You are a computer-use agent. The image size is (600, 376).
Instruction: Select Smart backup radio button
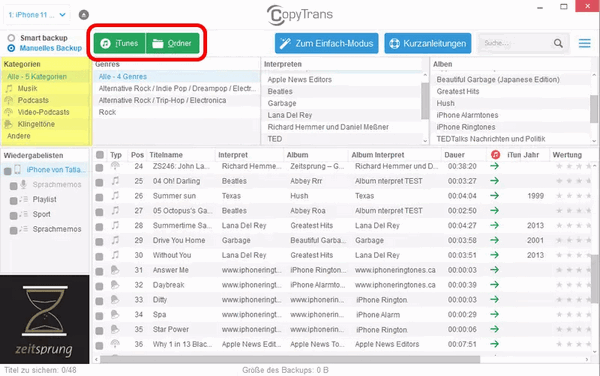click(11, 38)
